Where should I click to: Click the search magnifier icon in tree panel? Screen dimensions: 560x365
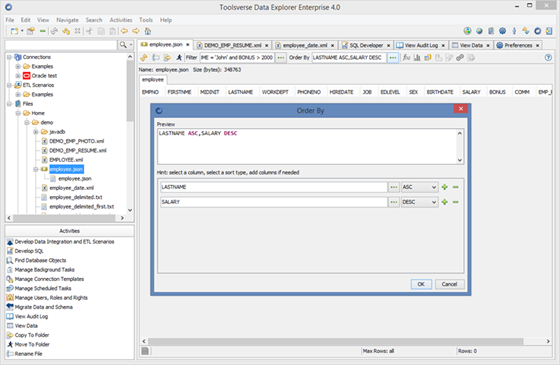click(x=123, y=45)
